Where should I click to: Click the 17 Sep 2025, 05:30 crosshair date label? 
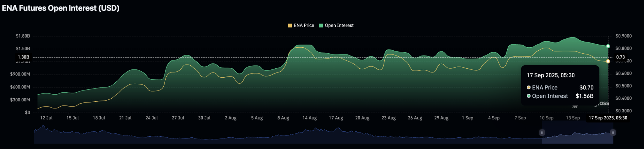tap(608, 118)
